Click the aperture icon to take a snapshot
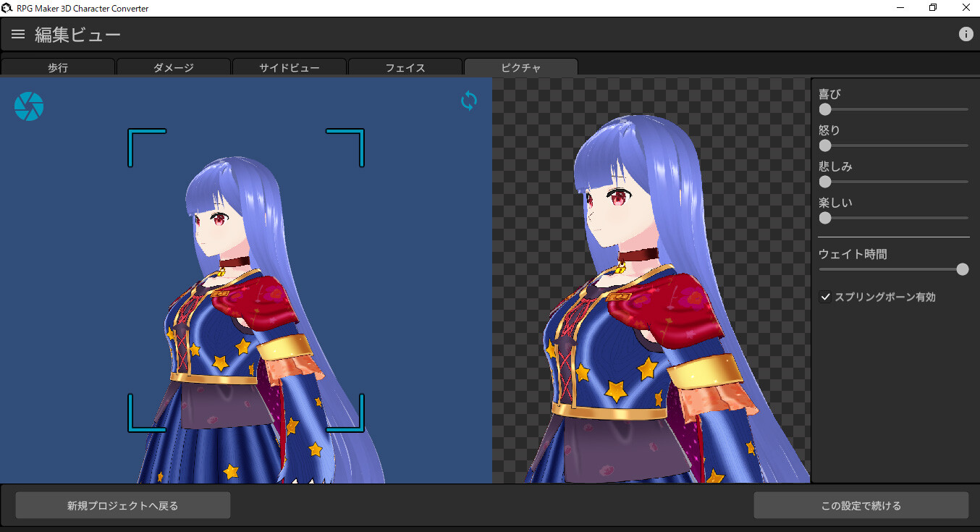 (x=28, y=106)
